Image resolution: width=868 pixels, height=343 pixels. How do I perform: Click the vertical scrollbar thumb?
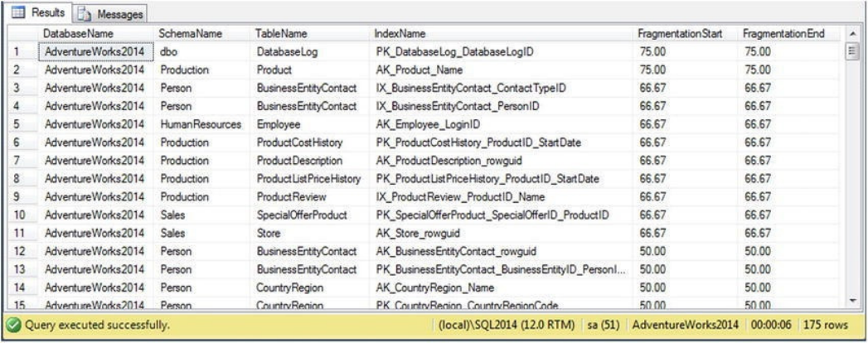(x=852, y=51)
